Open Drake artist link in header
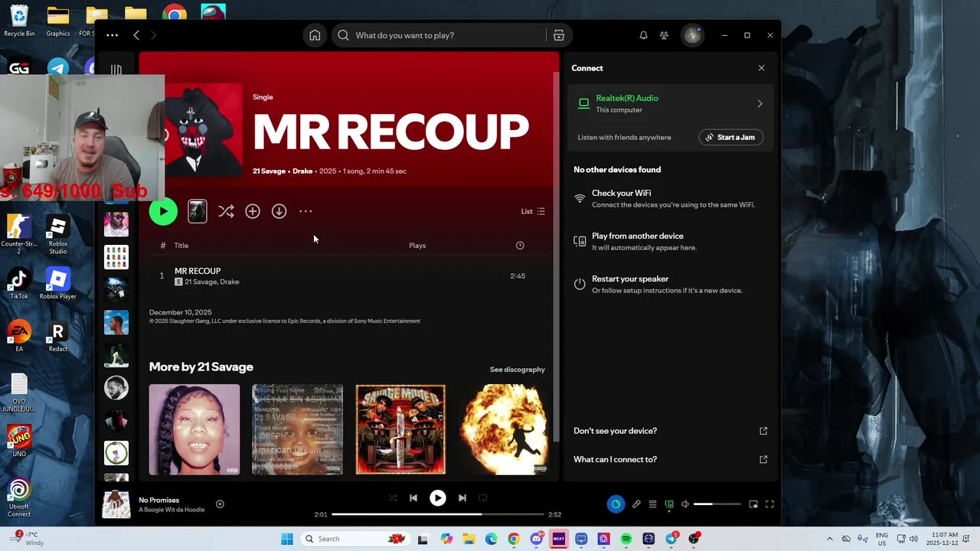The height and width of the screenshot is (551, 980). (x=302, y=171)
